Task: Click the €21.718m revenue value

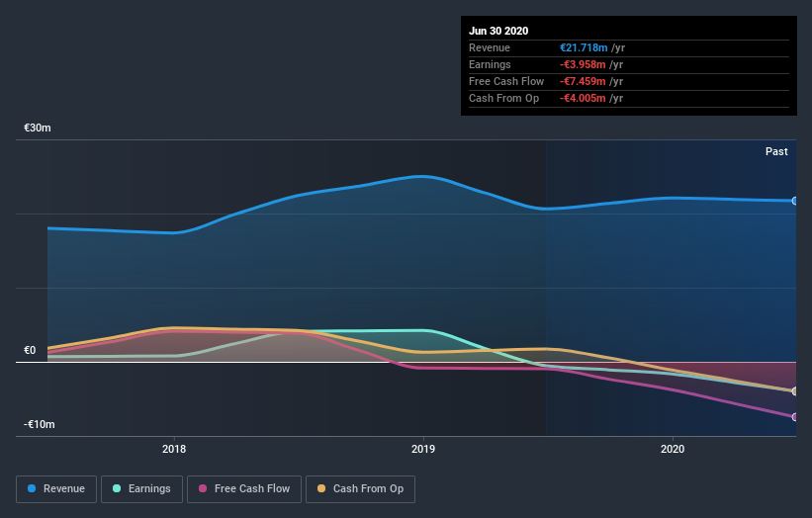Action: [x=584, y=47]
